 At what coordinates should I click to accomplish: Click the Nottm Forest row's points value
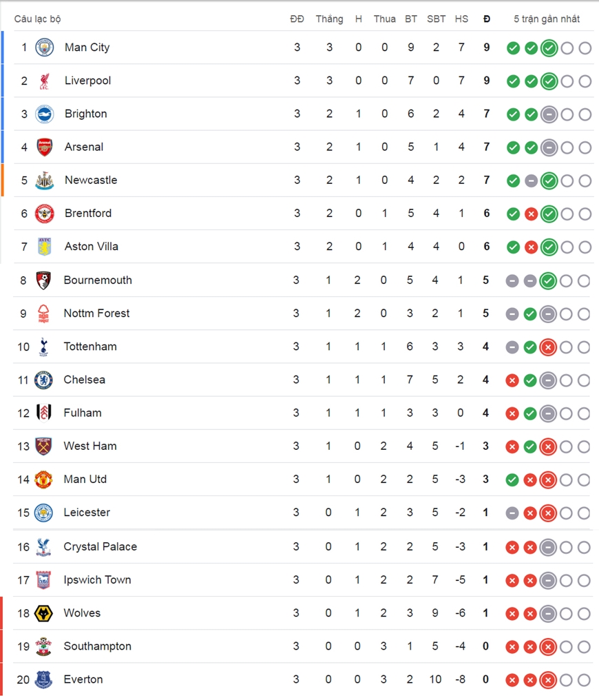pyautogui.click(x=485, y=313)
